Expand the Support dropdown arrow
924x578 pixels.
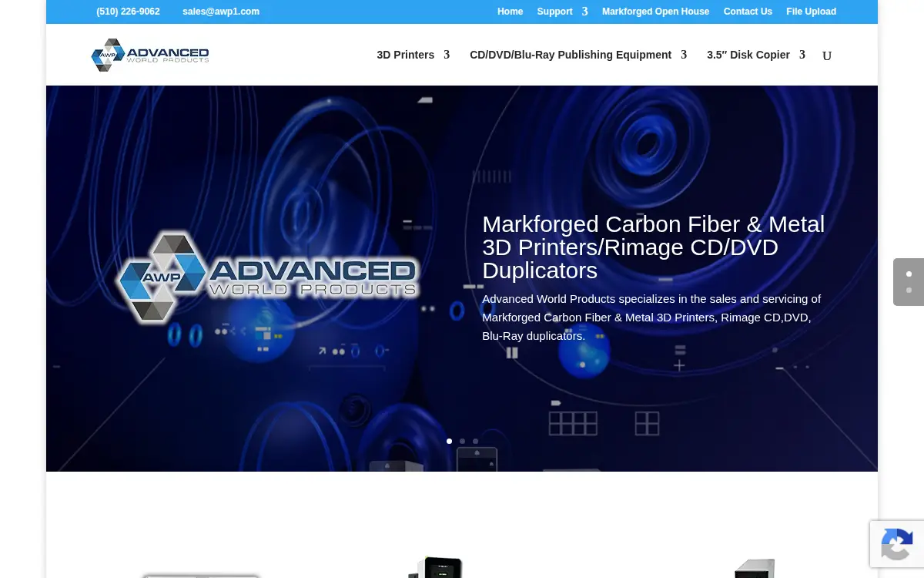tap(584, 12)
